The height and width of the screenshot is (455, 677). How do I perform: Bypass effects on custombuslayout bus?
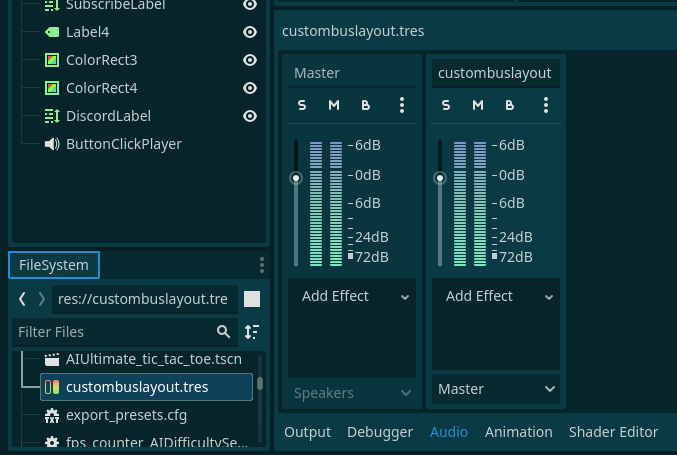click(x=509, y=105)
